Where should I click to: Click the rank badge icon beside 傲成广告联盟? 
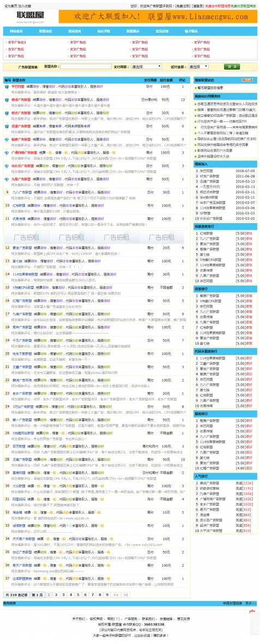[x=7, y=100]
